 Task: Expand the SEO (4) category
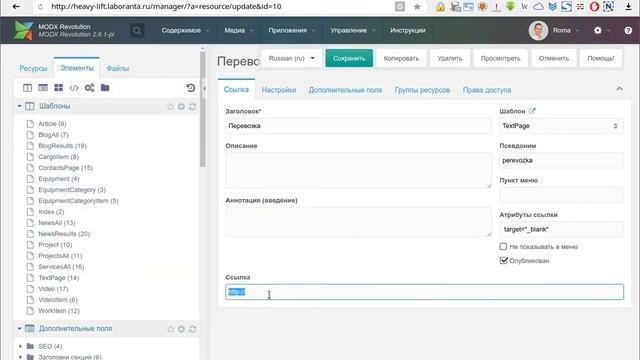tap(20, 346)
